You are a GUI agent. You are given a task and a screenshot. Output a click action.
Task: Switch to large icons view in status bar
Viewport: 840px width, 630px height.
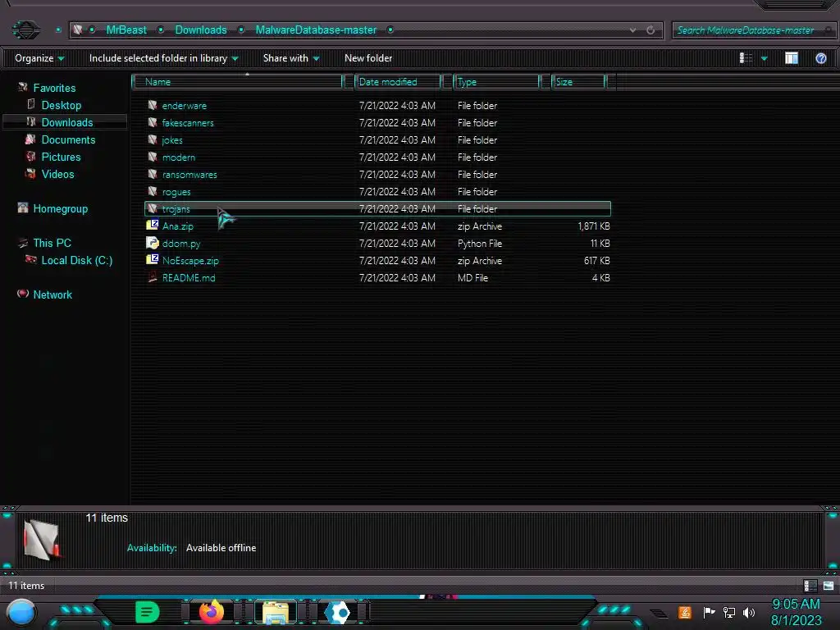[x=829, y=586]
